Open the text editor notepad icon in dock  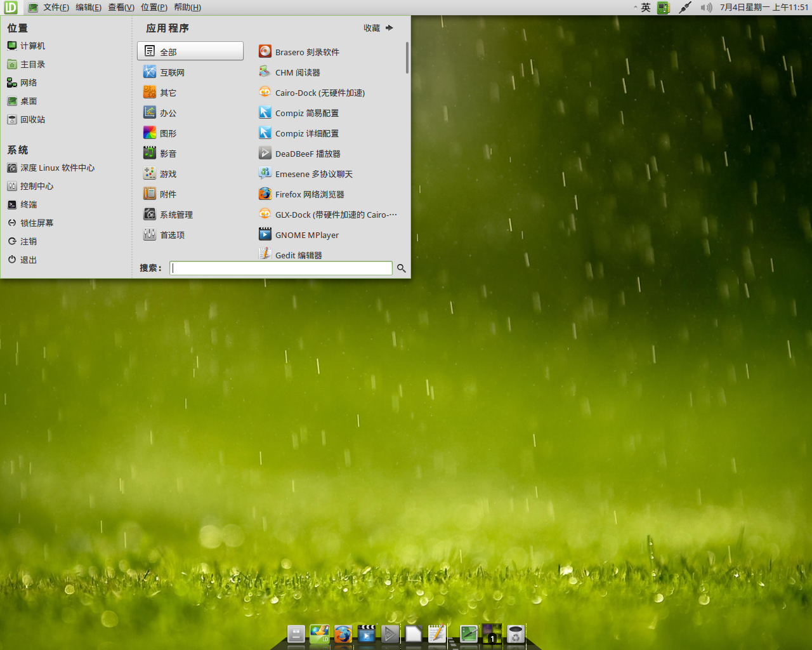(437, 634)
